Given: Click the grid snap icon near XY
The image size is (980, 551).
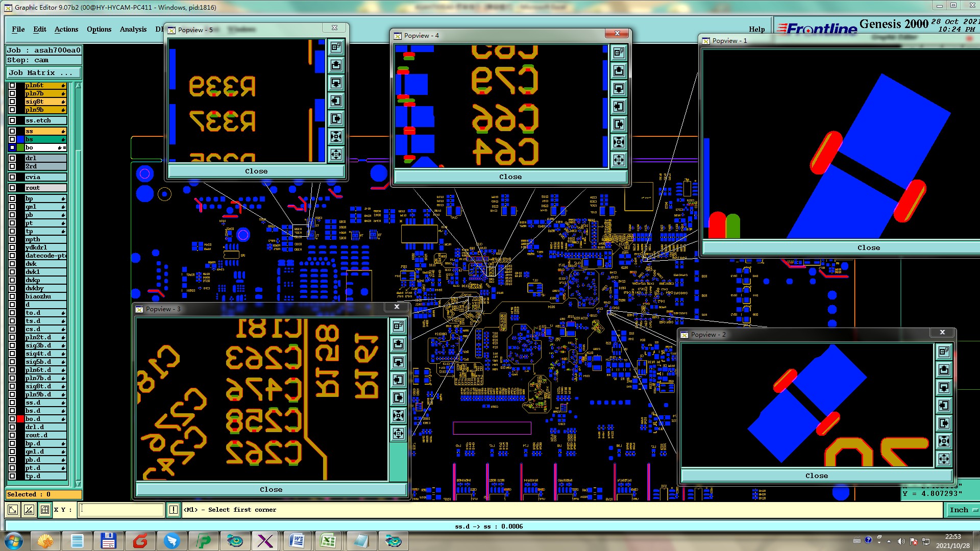Looking at the screenshot, I should click(x=45, y=509).
